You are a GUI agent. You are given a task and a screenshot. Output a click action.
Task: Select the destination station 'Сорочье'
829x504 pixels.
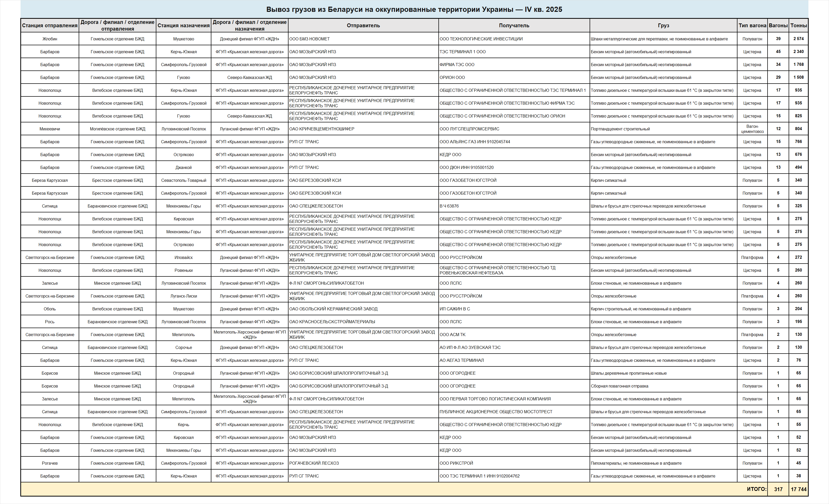[184, 348]
